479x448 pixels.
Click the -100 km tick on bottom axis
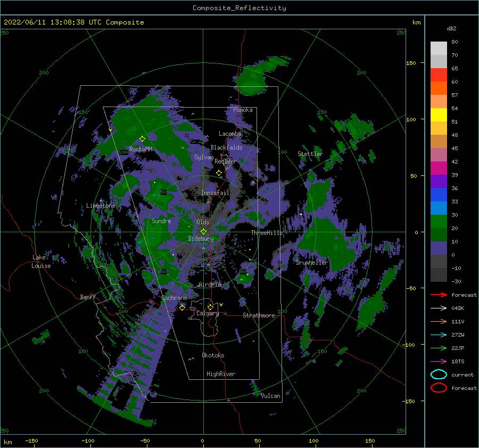coord(88,441)
